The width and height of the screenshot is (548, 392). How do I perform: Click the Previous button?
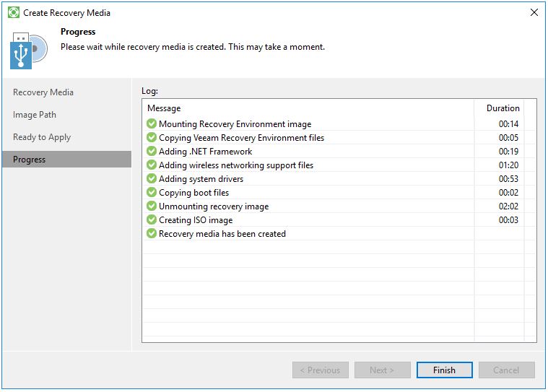(x=320, y=370)
